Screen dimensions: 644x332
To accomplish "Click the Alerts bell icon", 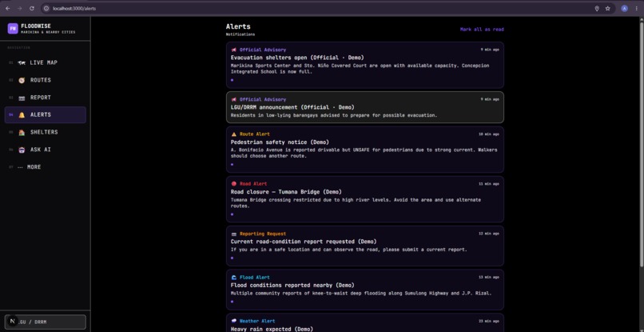I will coord(22,115).
